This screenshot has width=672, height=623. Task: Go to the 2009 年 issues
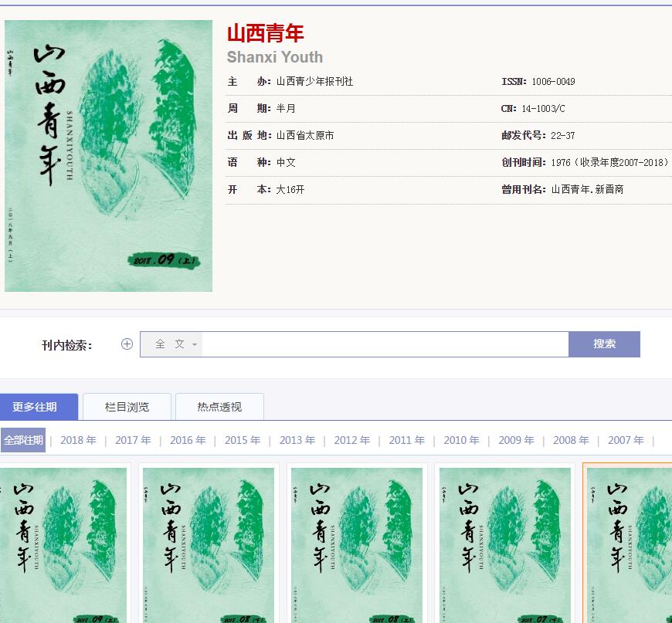click(x=517, y=440)
